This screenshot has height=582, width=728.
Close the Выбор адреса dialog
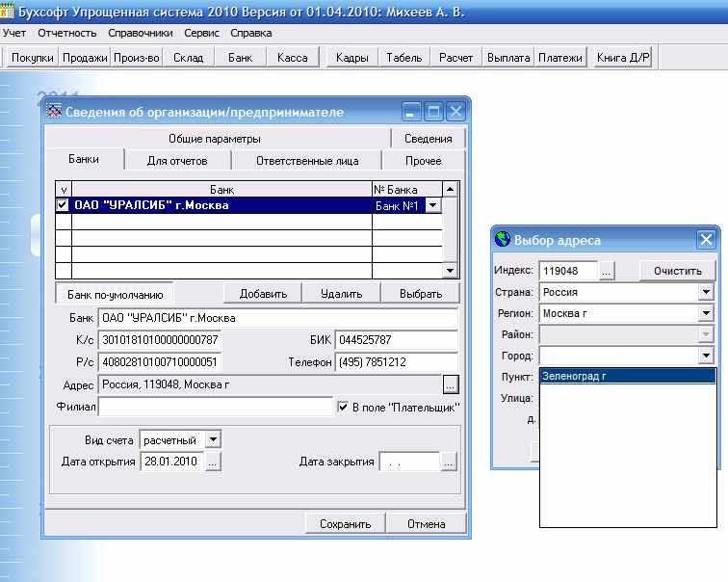point(706,240)
